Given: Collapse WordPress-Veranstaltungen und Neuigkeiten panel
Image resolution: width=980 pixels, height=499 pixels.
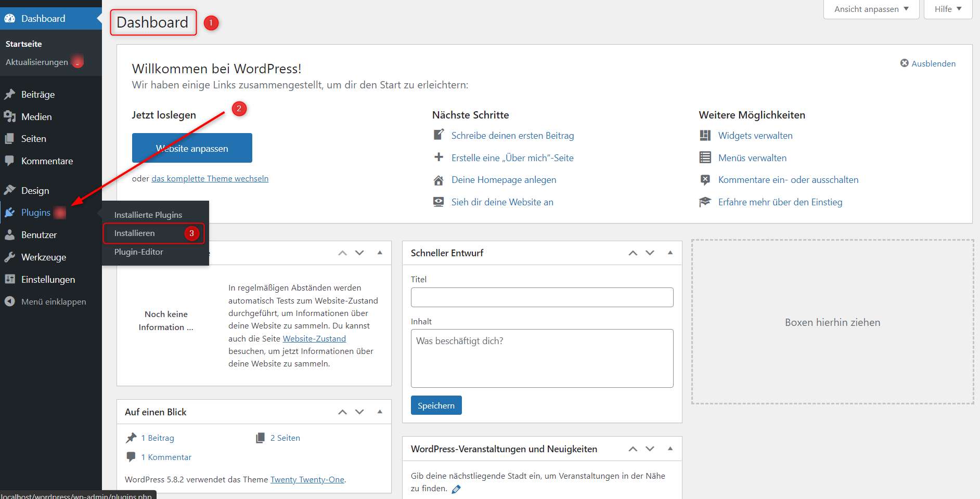Looking at the screenshot, I should point(670,449).
